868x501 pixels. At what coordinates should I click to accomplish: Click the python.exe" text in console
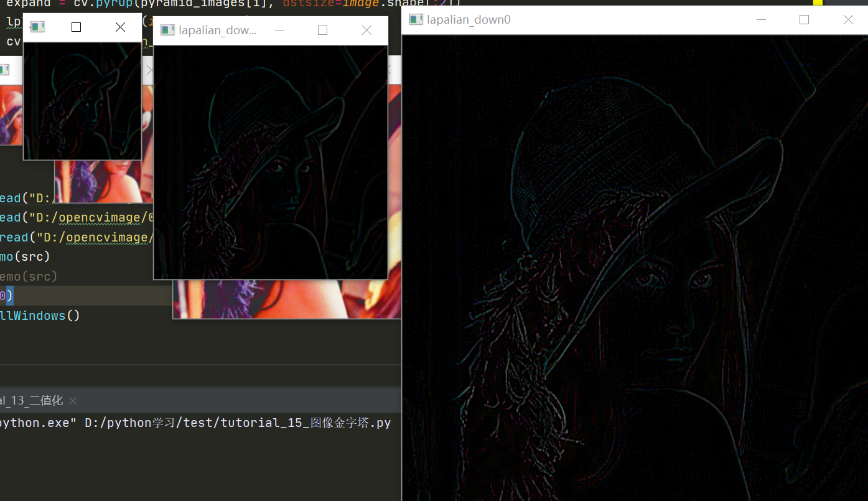(x=38, y=423)
